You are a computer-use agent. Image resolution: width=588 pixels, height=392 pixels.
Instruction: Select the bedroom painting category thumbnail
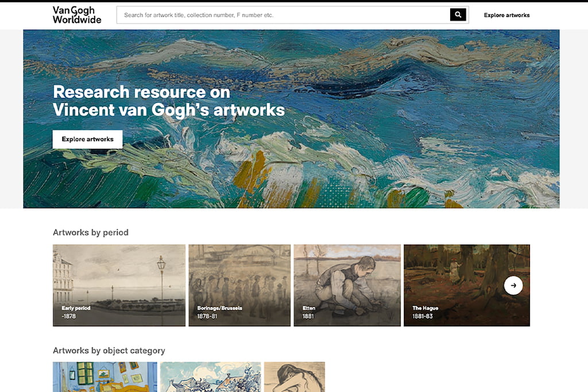(x=105, y=377)
